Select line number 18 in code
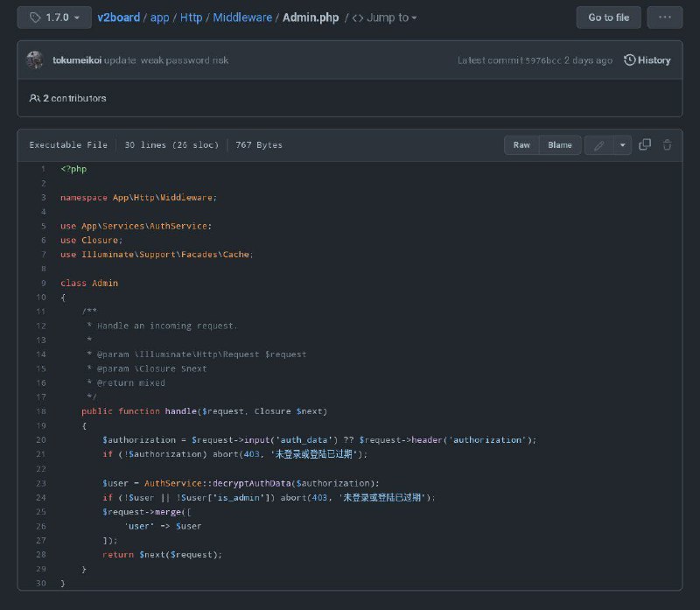This screenshot has height=610, width=700. (x=41, y=411)
